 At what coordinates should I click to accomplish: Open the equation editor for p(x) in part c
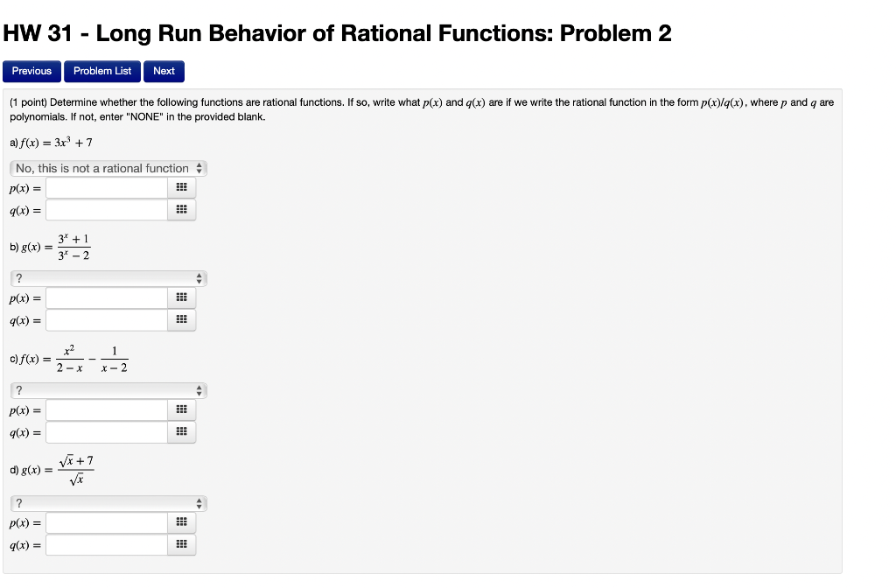[181, 409]
